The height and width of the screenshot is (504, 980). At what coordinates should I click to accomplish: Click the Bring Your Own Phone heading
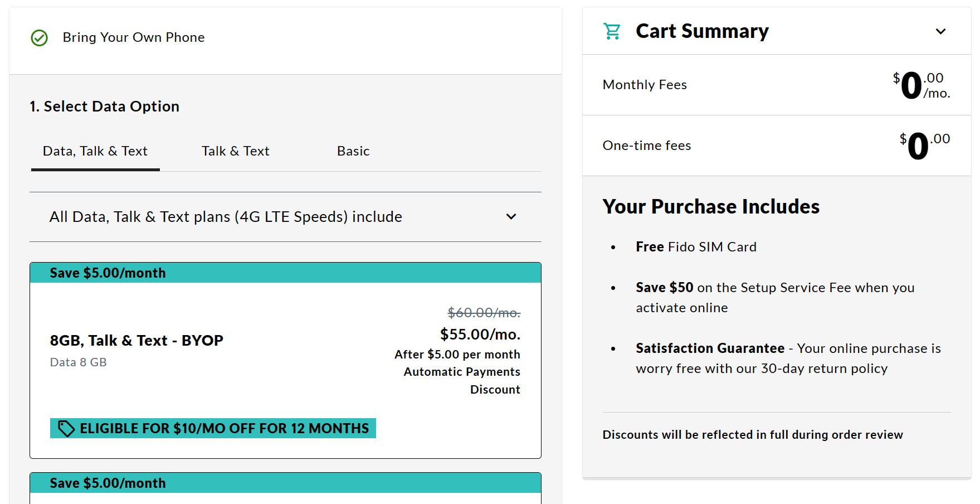click(x=133, y=37)
